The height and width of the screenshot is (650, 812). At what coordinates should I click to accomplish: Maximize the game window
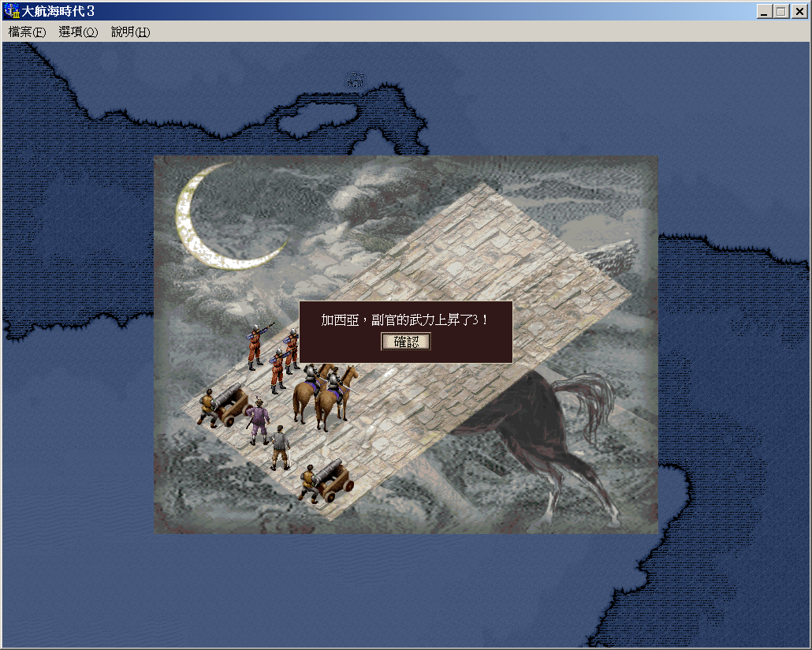[780, 12]
